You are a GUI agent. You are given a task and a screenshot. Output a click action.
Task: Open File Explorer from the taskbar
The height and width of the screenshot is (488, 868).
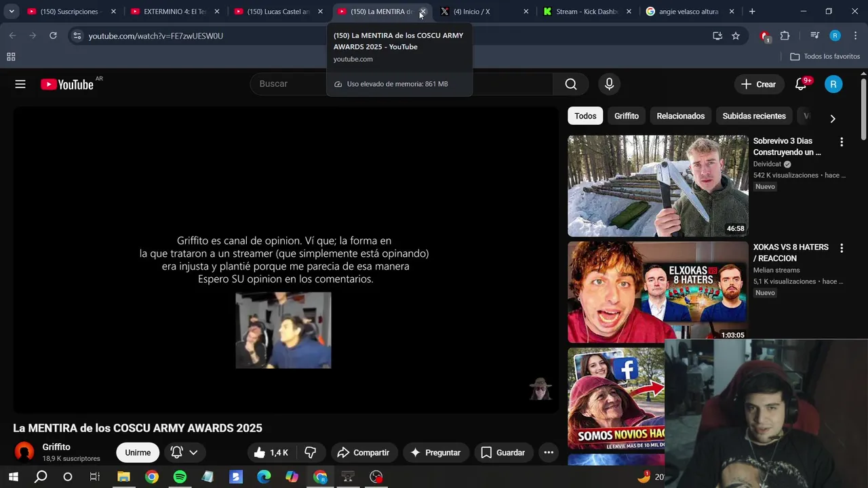(123, 476)
